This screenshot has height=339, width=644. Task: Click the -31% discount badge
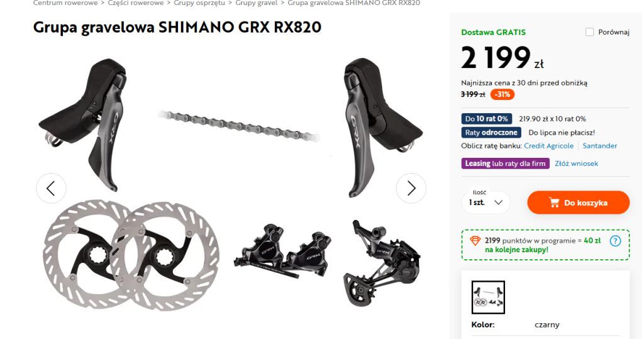click(502, 94)
